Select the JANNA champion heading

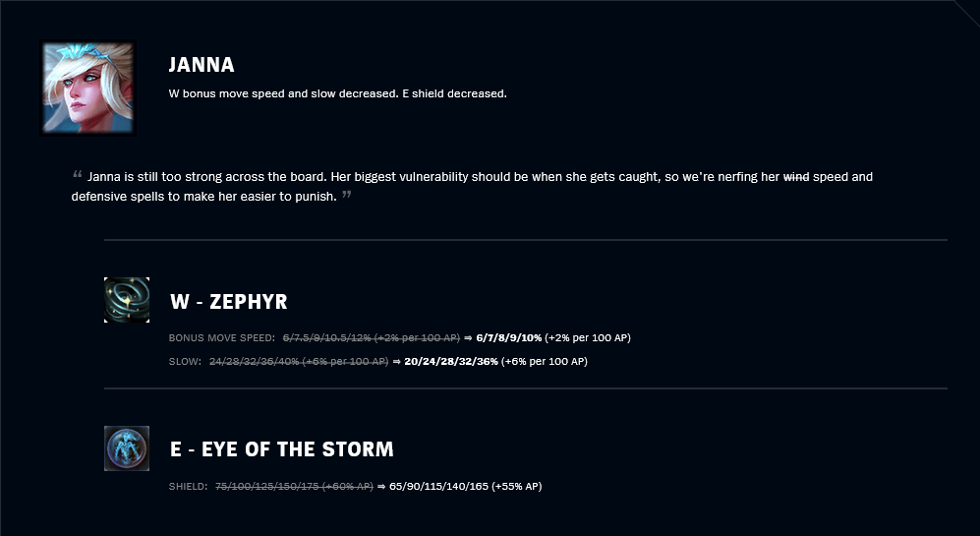tap(202, 65)
